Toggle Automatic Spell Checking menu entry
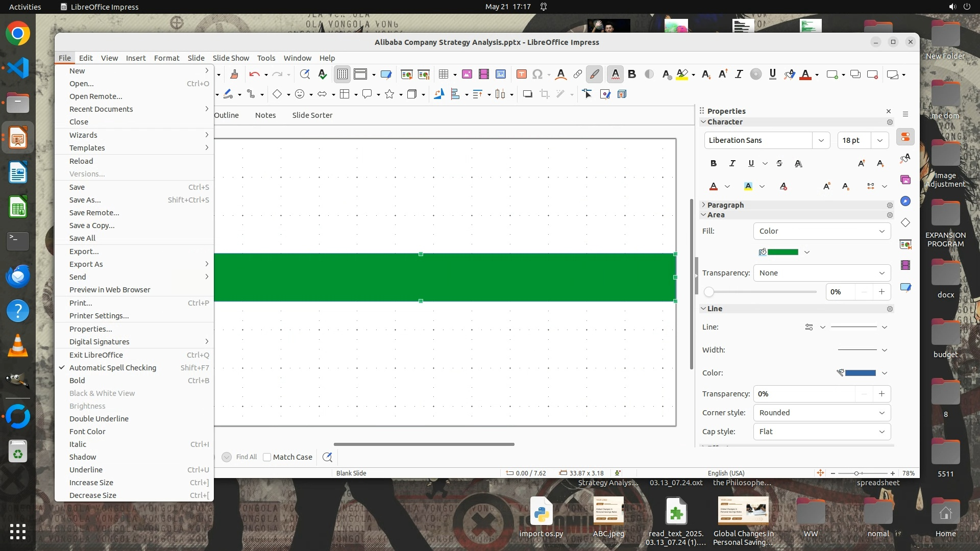The image size is (980, 551). point(113,368)
